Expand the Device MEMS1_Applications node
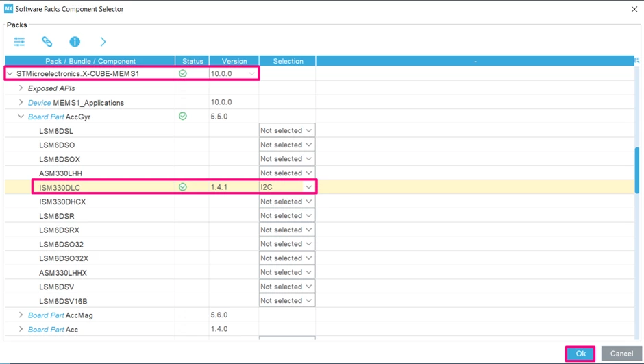The image size is (644, 364). pyautogui.click(x=21, y=102)
